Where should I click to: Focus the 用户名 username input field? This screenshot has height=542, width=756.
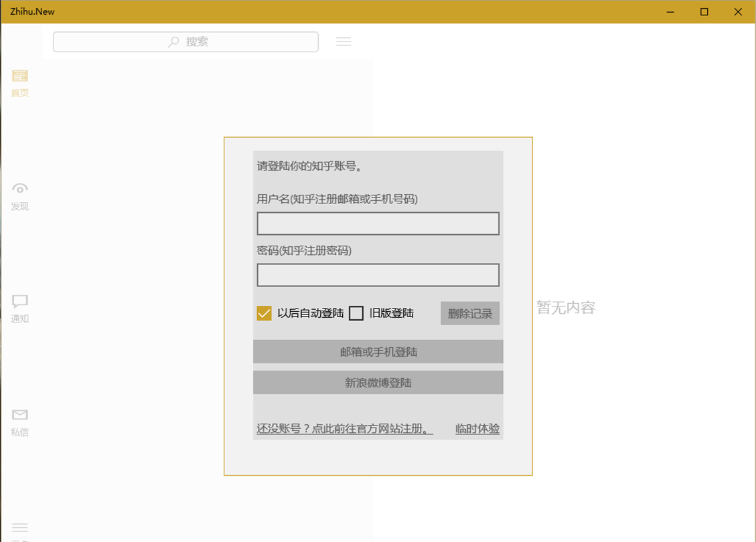[378, 223]
